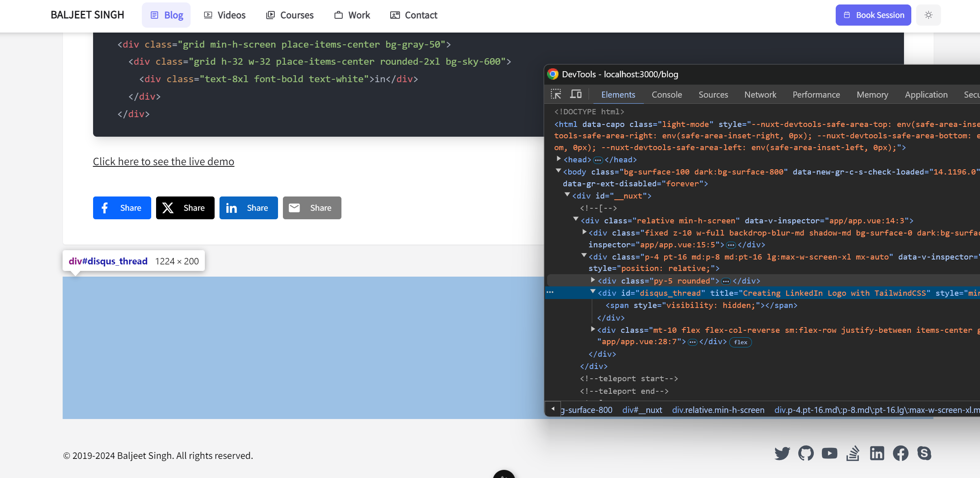The height and width of the screenshot is (478, 980).
Task: Expand the py-5 rounded div node
Action: [593, 280]
